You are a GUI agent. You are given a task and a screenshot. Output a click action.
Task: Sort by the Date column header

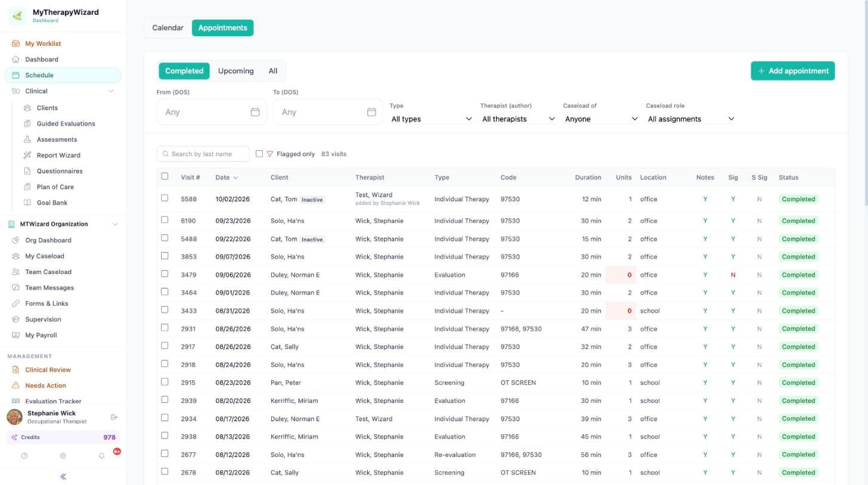click(x=227, y=178)
